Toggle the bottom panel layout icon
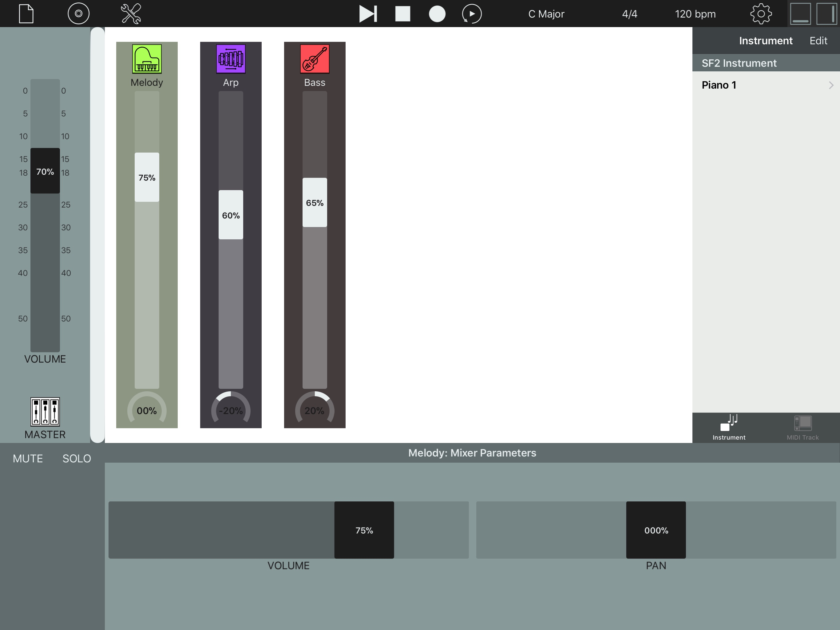The image size is (840, 630). coord(800,14)
